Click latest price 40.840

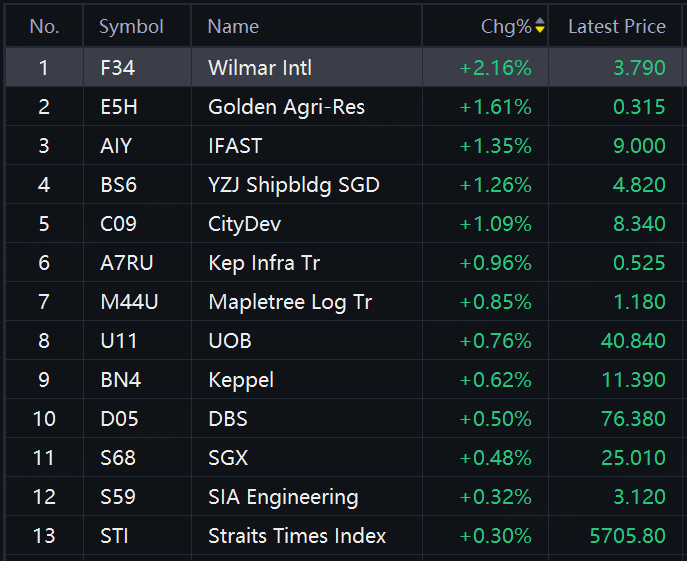pyautogui.click(x=633, y=341)
